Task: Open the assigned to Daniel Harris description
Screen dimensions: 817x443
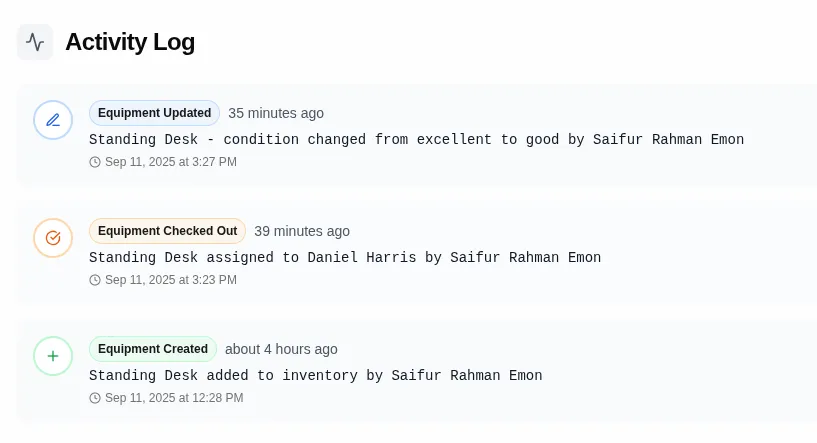Action: point(345,258)
